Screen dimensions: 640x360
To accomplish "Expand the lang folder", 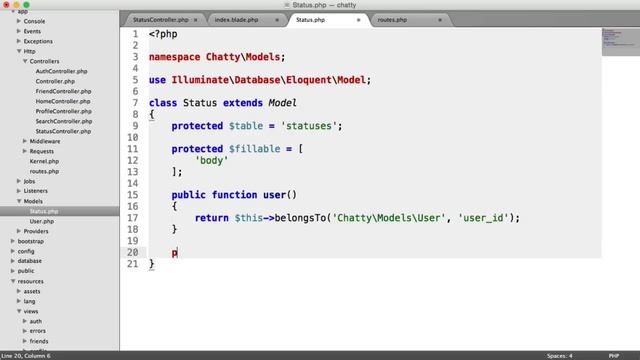I will [19, 301].
